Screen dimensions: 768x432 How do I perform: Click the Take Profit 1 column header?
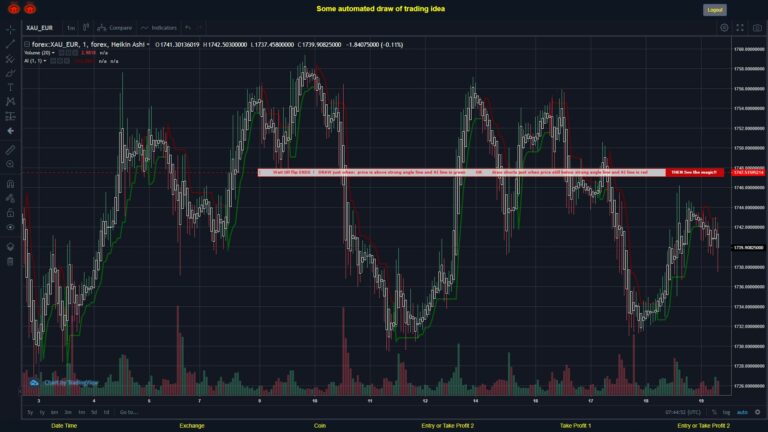(x=576, y=426)
